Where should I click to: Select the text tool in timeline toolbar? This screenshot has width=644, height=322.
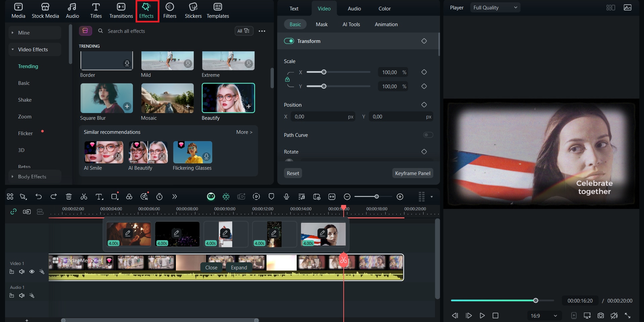[x=99, y=197]
